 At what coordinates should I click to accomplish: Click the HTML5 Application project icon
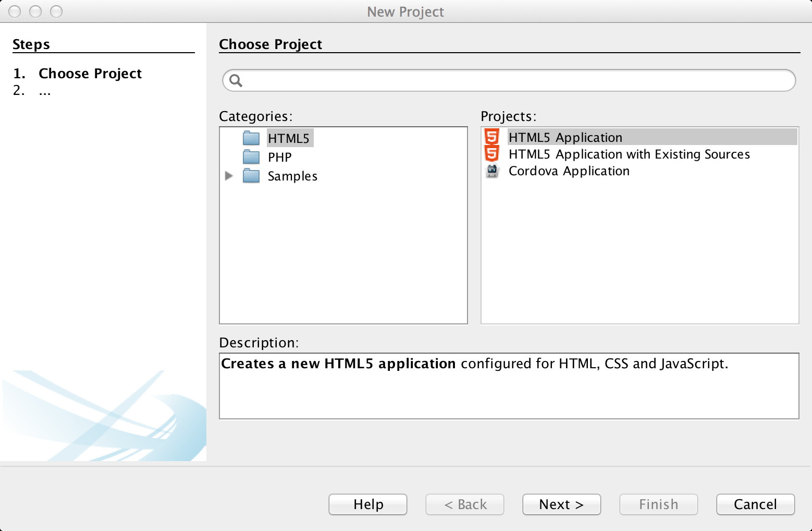pyautogui.click(x=492, y=137)
